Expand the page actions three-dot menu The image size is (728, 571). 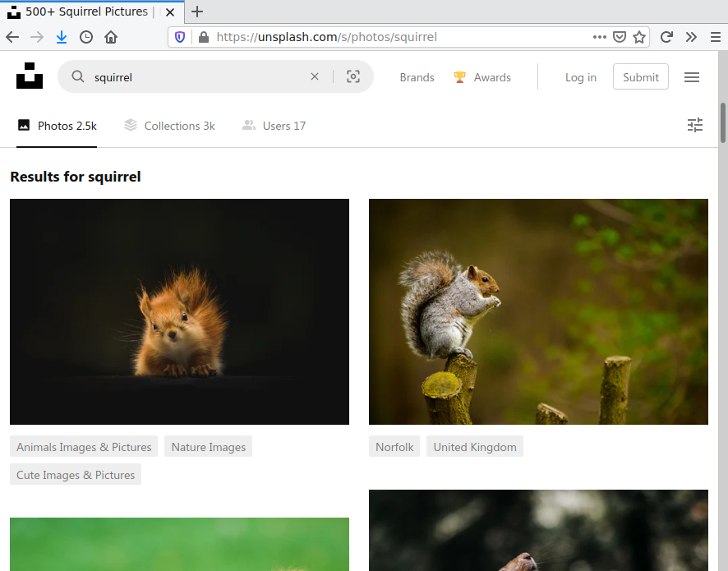pos(600,37)
